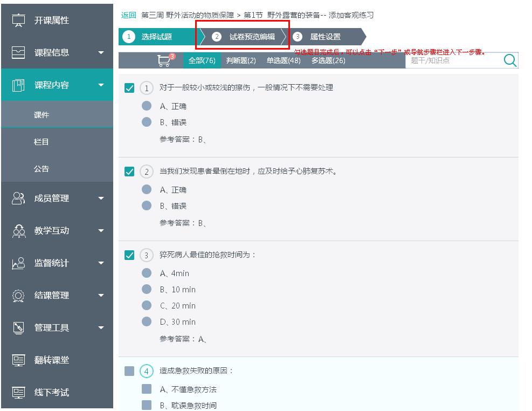Switch to the 多选题(26) tab
Viewport: 532px width, 411px height.
328,60
